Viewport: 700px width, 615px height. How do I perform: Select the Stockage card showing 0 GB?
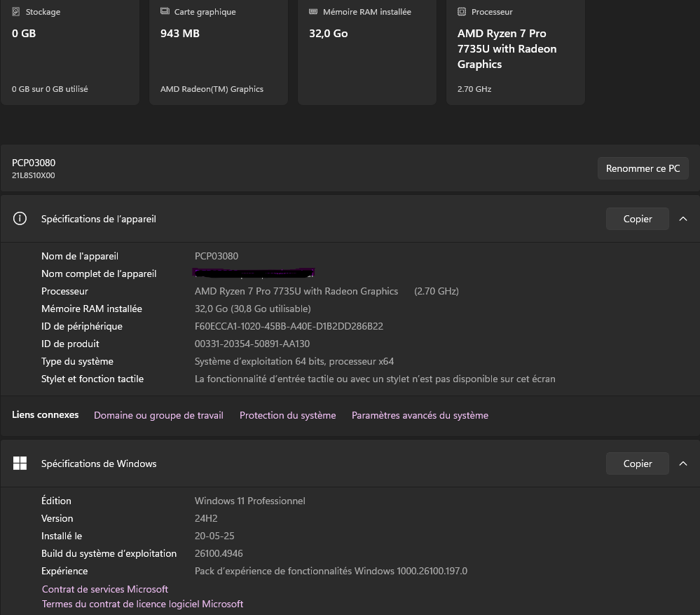coord(70,51)
